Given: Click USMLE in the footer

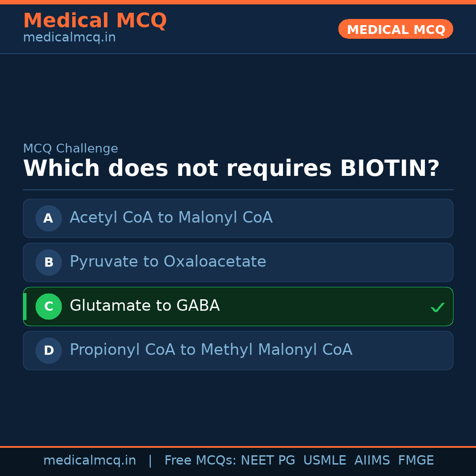Looking at the screenshot, I should tap(324, 461).
